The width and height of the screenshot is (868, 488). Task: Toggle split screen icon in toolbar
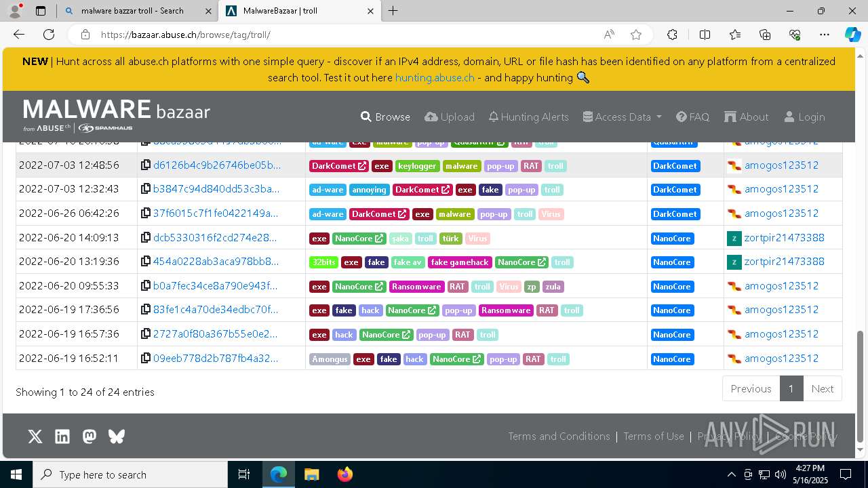tap(705, 35)
